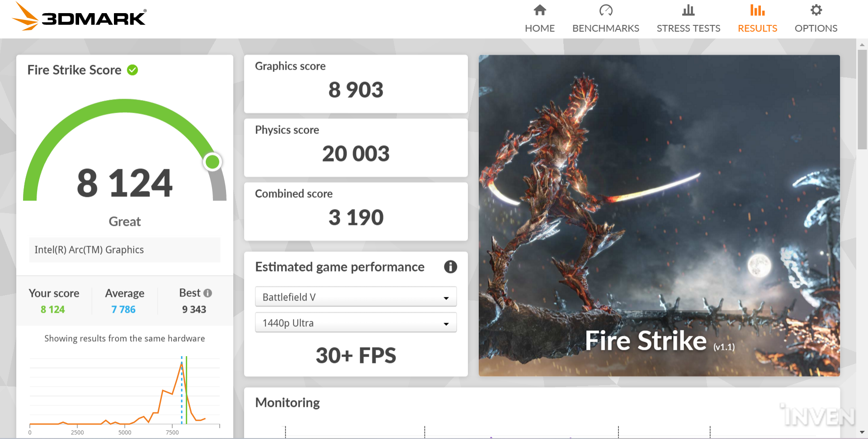The height and width of the screenshot is (439, 868).
Task: Click the vertical scrollbar thumb
Action: coord(862,100)
